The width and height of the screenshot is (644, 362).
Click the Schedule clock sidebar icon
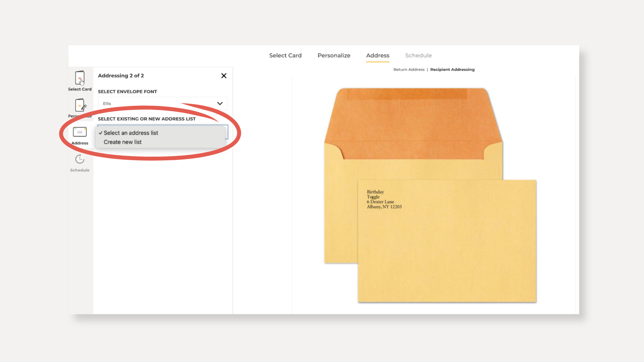click(80, 159)
